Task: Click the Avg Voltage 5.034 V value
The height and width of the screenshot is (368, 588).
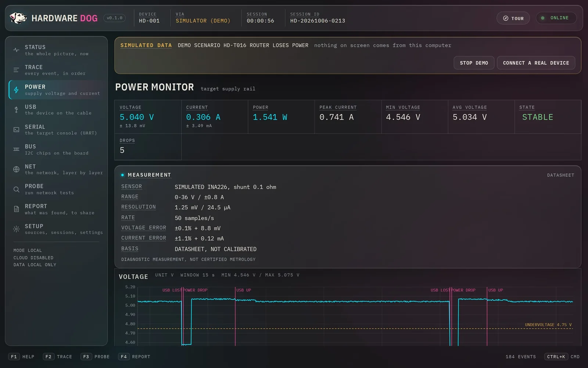Action: (x=470, y=117)
